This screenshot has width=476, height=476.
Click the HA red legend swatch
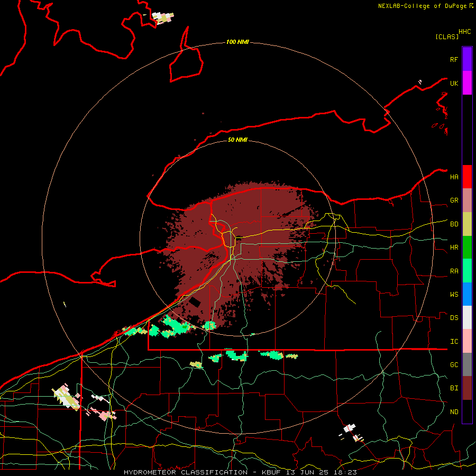pyautogui.click(x=467, y=177)
